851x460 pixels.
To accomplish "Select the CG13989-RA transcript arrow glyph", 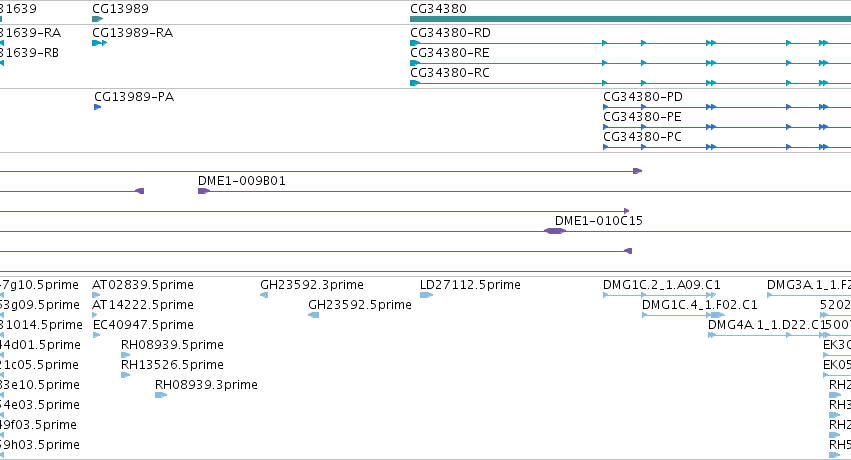I will 99,43.
